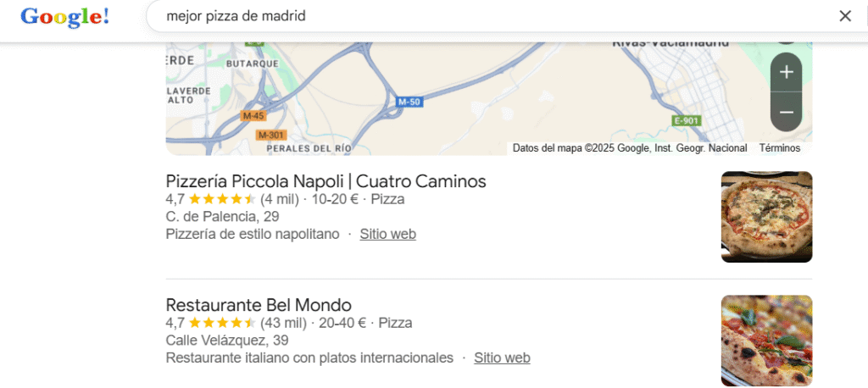The width and height of the screenshot is (868, 388).
Task: Select the M-301 road marker
Action: (x=270, y=135)
